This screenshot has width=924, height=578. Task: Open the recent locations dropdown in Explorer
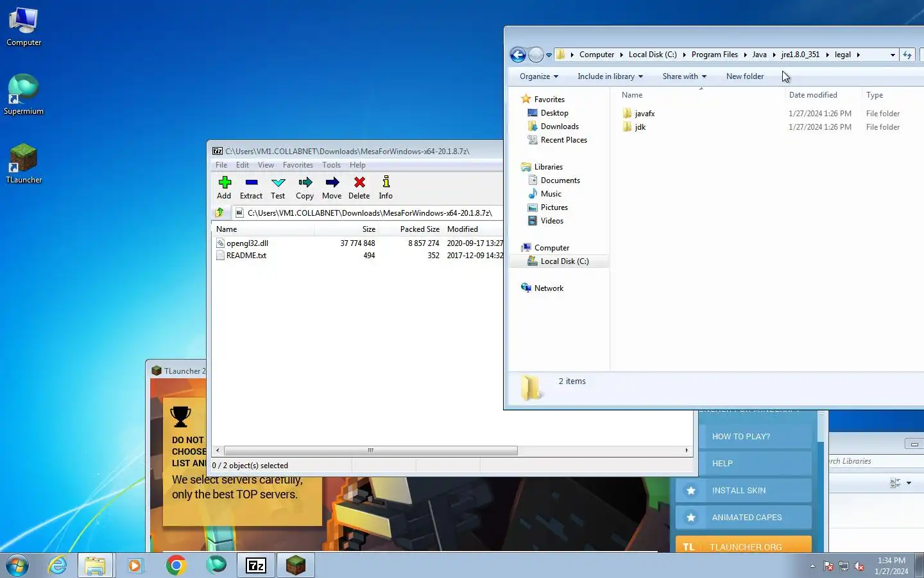point(549,55)
